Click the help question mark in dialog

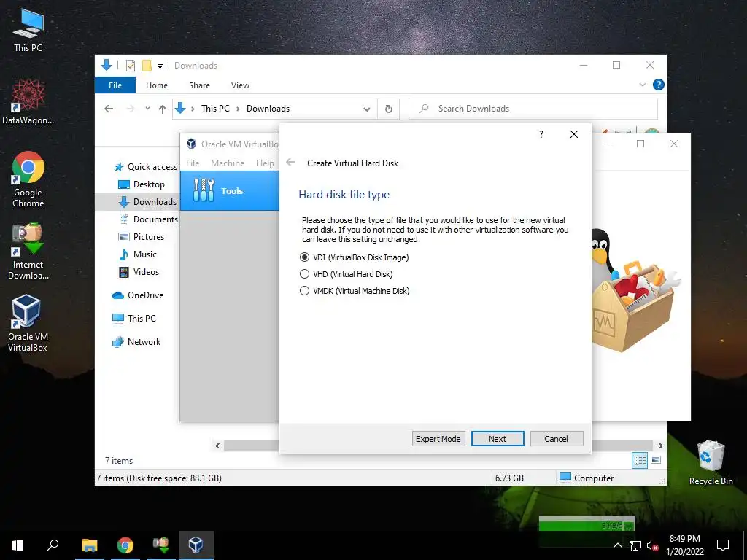click(x=541, y=134)
